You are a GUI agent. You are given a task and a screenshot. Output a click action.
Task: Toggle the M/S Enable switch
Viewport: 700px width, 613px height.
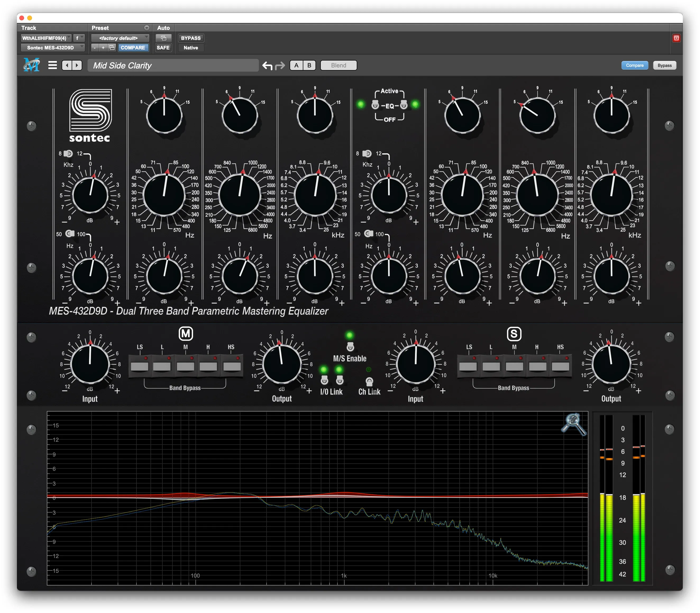point(350,347)
